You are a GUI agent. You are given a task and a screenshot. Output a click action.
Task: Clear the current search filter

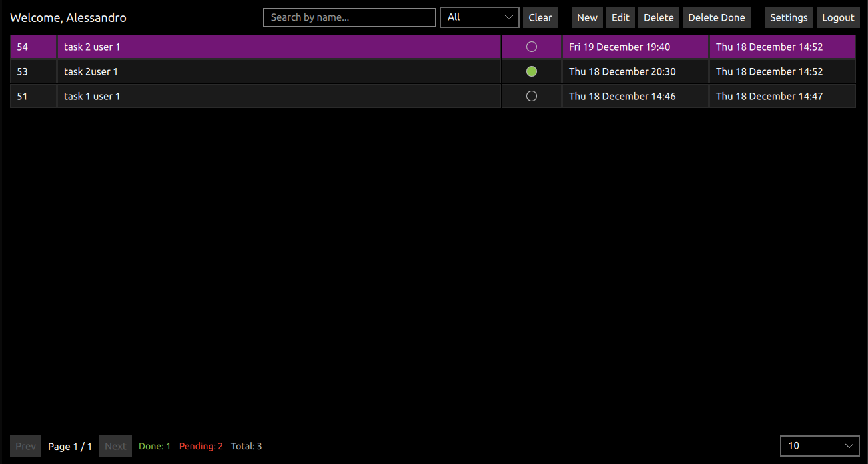click(x=540, y=17)
